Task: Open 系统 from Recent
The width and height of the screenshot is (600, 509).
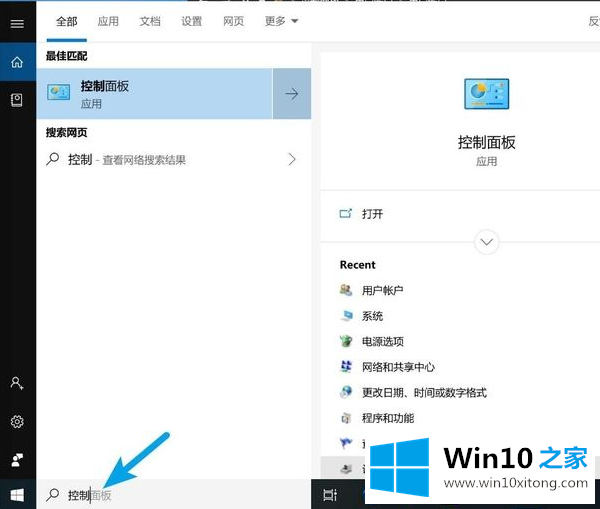Action: pyautogui.click(x=372, y=316)
